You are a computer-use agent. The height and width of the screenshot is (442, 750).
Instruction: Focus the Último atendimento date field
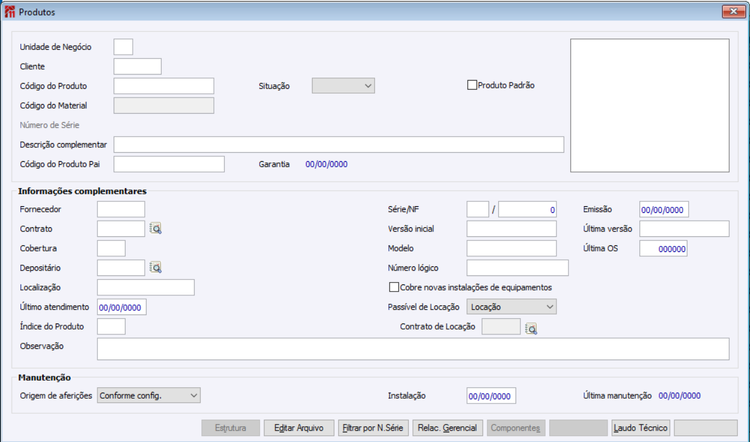coord(122,307)
